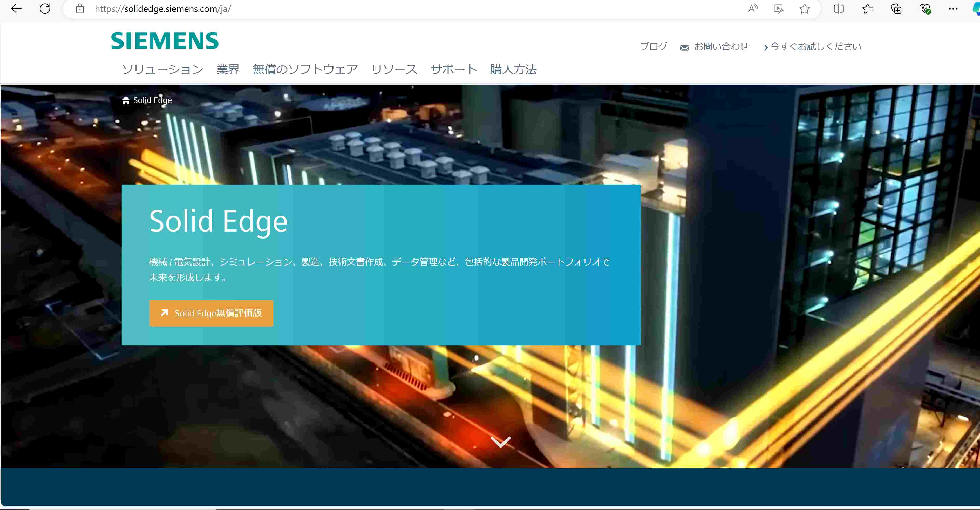
Task: Open browser essentials heart icon
Action: (x=925, y=9)
